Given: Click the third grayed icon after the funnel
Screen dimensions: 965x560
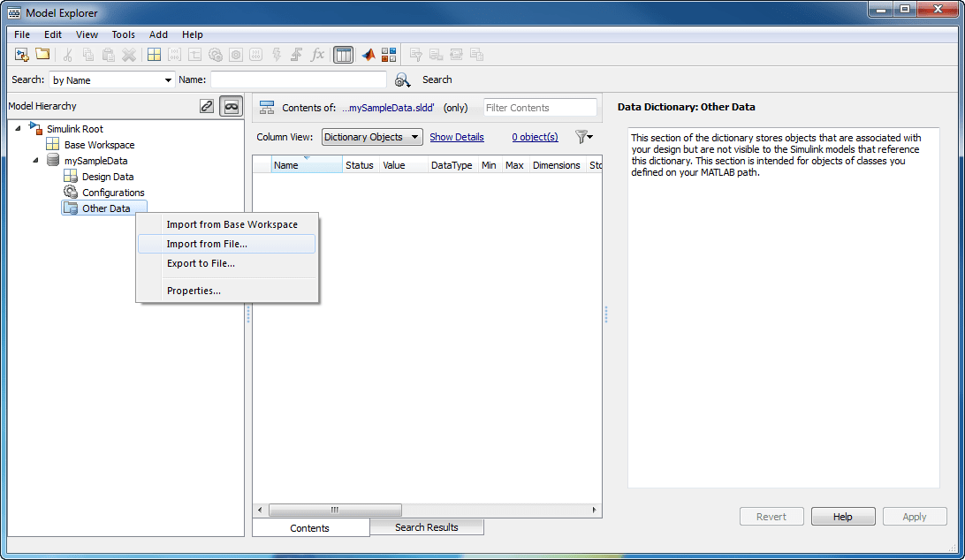Looking at the screenshot, I should pyautogui.click(x=456, y=55).
